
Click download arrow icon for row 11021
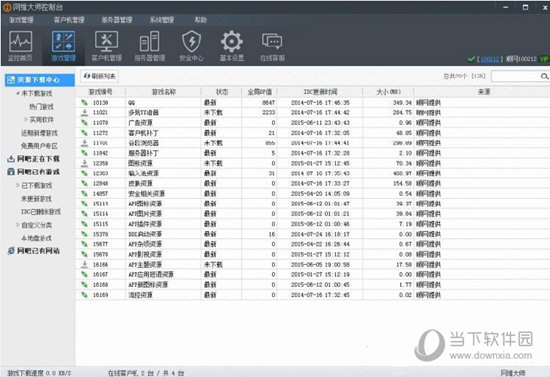point(85,112)
